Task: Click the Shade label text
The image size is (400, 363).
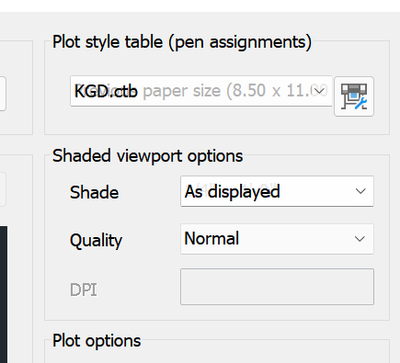Action: 94,193
